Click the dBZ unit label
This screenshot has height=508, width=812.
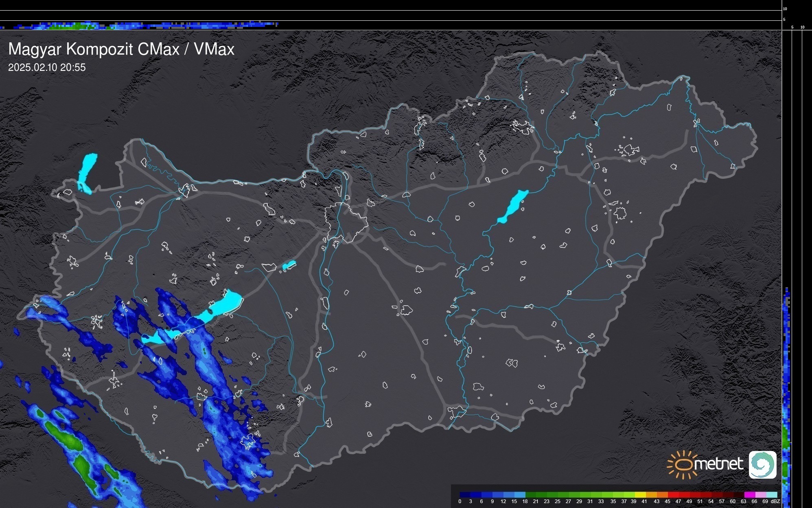pyautogui.click(x=775, y=501)
